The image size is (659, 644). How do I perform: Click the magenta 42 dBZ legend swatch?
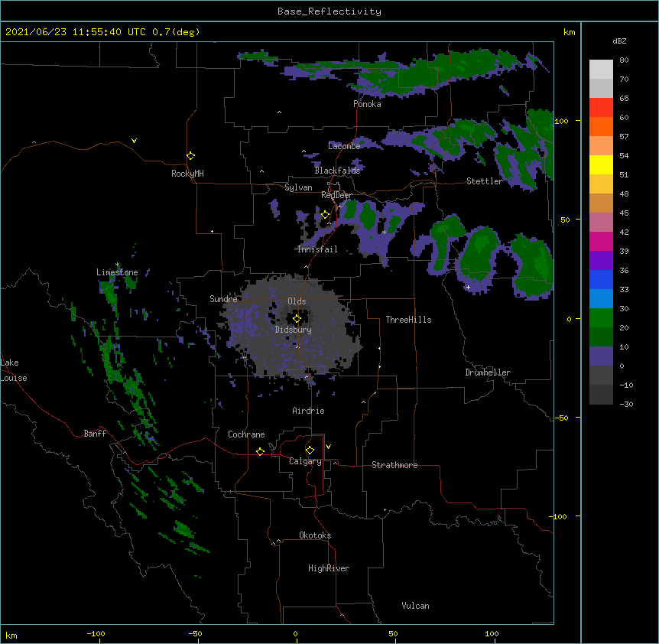pos(601,241)
